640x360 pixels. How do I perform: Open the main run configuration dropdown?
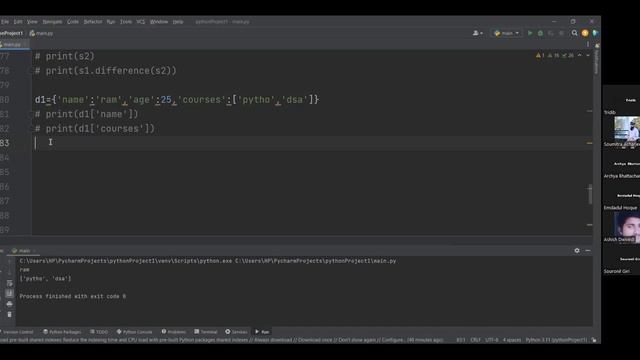pos(507,33)
